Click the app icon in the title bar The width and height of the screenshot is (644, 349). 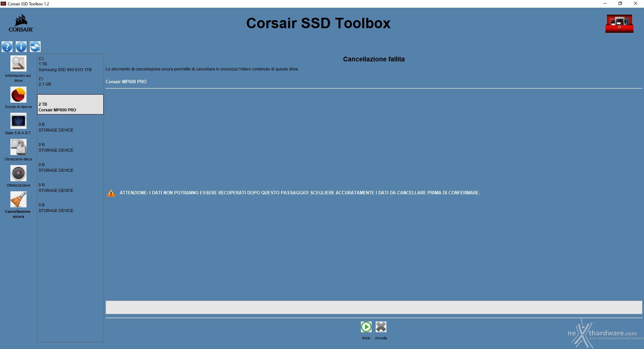click(x=3, y=4)
